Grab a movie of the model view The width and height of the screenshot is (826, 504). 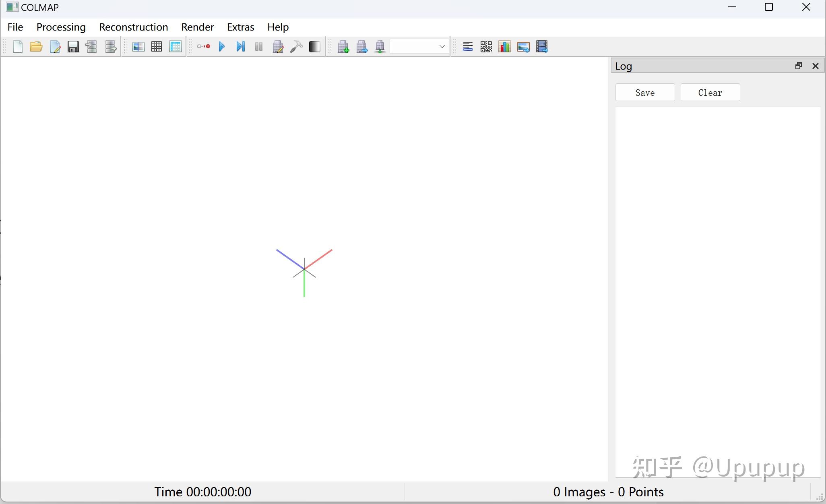[542, 47]
